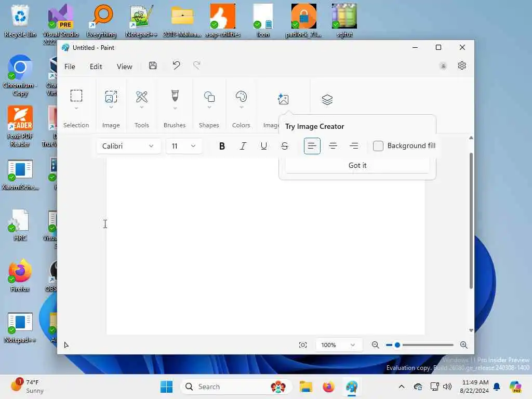Click the vertical scrollbar in Paint
This screenshot has width=532, height=399.
tap(471, 220)
